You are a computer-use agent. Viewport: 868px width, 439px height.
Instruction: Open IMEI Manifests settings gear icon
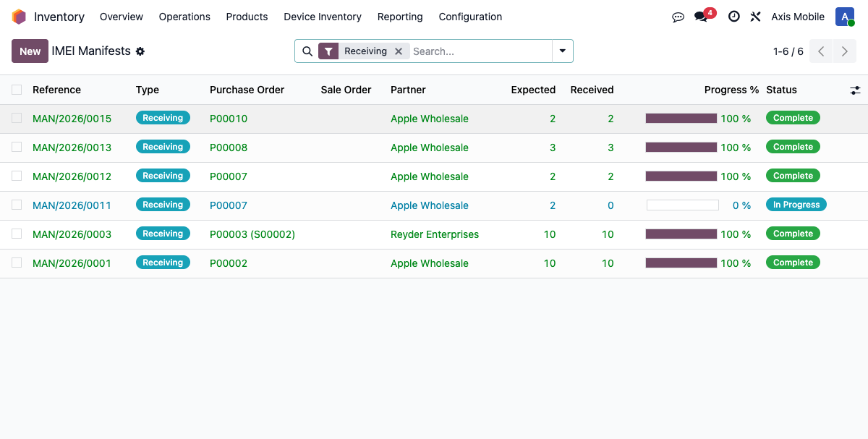(140, 51)
